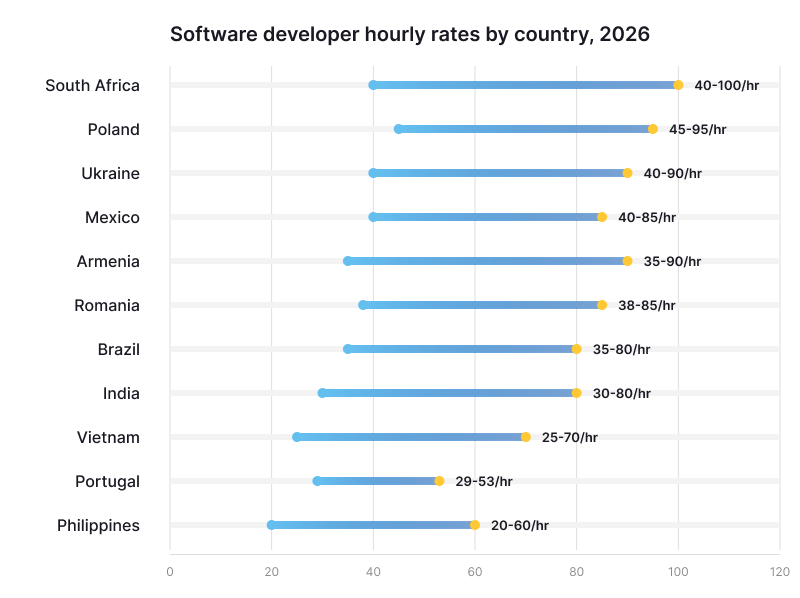Click the x-axis tick label 60
This screenshot has width=800, height=598.
click(475, 572)
